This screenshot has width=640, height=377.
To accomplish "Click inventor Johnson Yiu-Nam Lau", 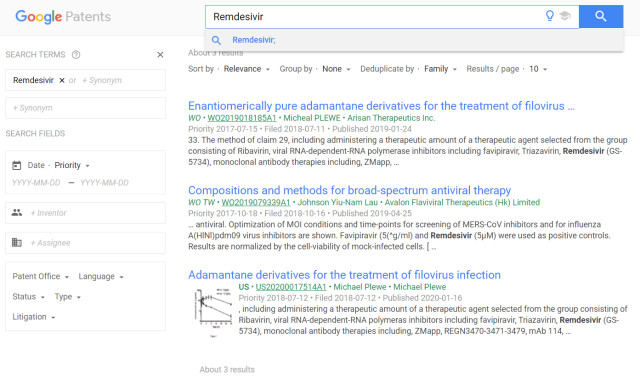I will [x=338, y=202].
